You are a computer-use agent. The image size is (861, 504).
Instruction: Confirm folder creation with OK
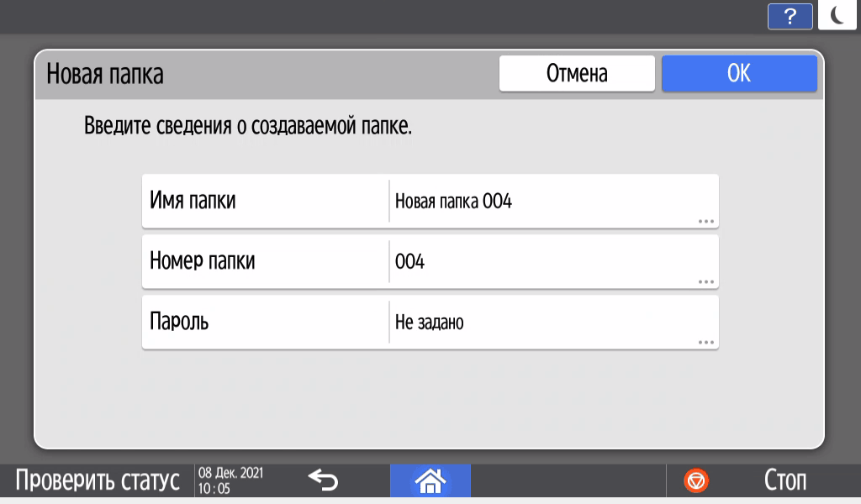(739, 73)
